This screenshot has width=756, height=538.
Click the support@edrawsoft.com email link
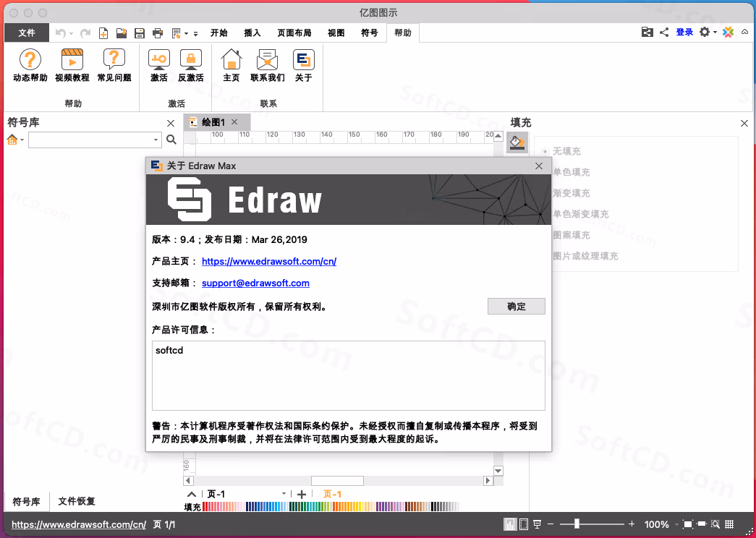tap(255, 283)
